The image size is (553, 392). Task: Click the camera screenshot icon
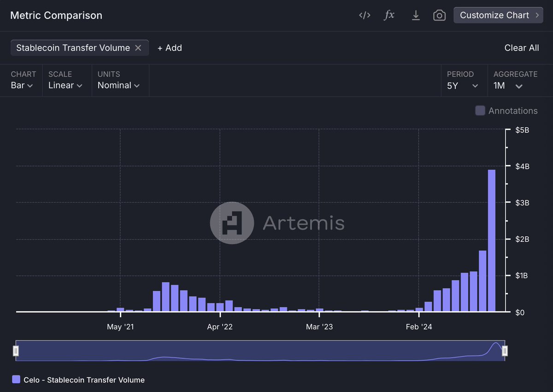[x=440, y=15]
